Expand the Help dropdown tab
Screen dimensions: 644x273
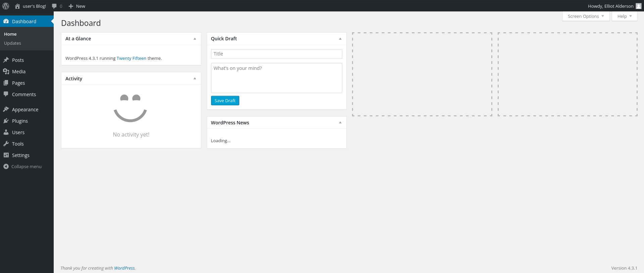tap(625, 16)
